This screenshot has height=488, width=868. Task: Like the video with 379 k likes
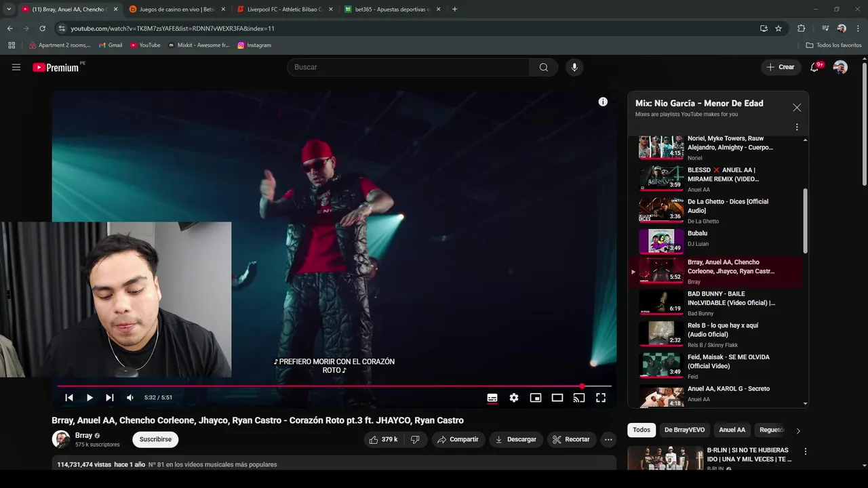pyautogui.click(x=383, y=439)
